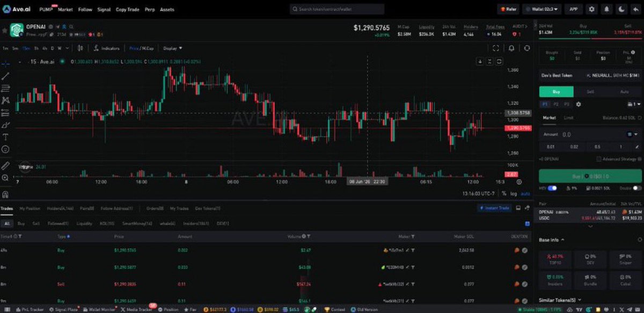Open the Market menu
Screen dimensions: 644x313
click(x=65, y=10)
